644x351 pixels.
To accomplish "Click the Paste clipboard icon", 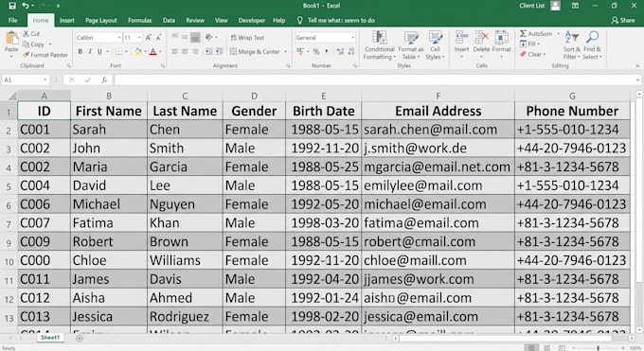I will 11,38.
